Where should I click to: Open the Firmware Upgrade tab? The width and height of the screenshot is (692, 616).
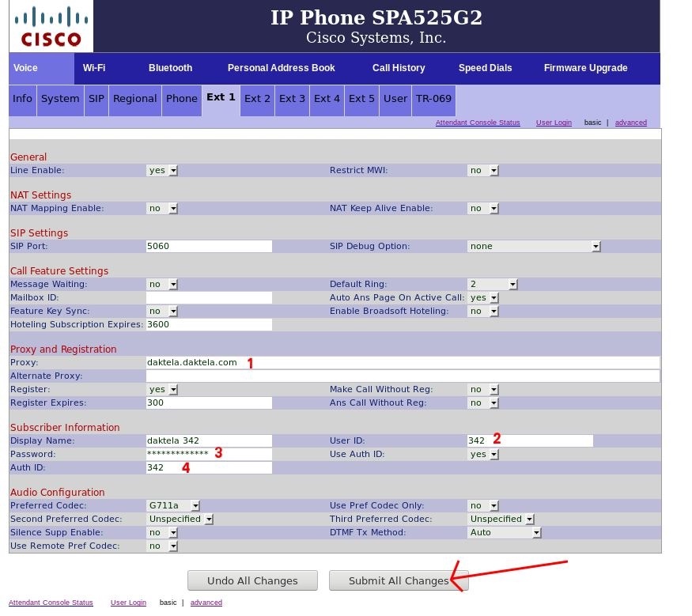click(585, 68)
